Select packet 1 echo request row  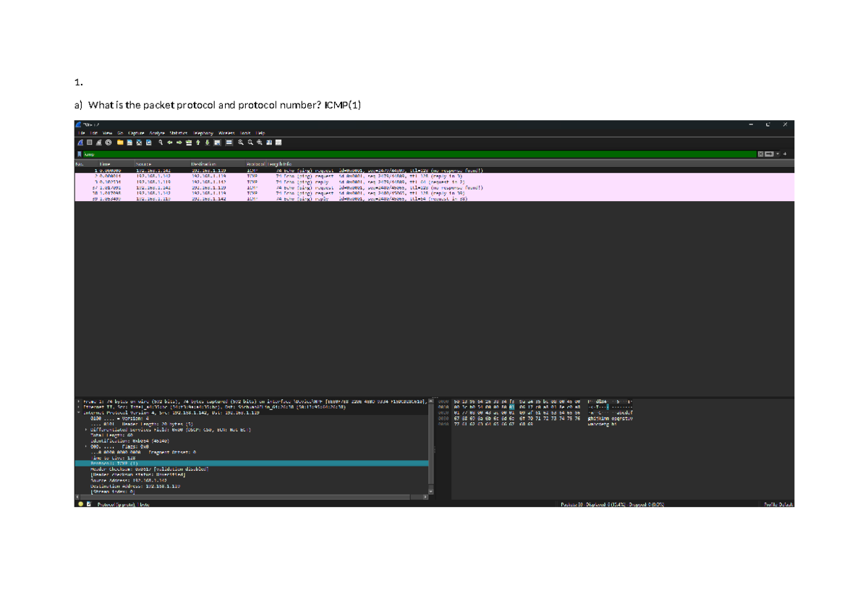(x=434, y=171)
